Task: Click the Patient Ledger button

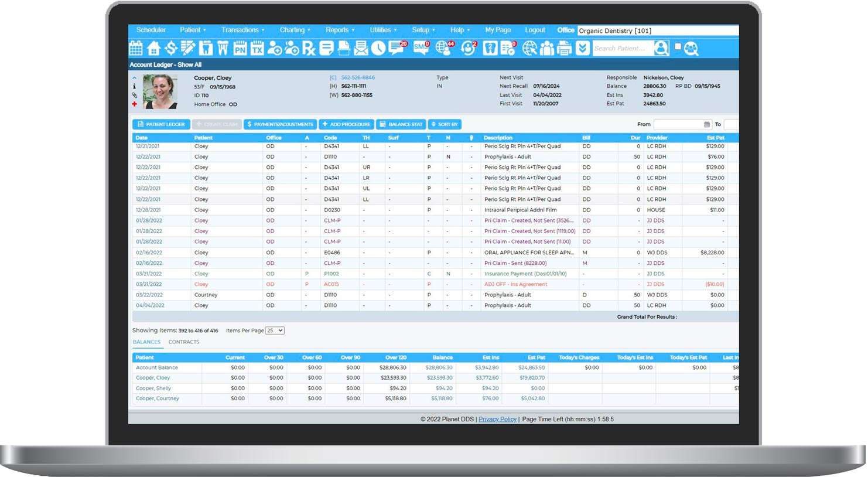Action: [x=161, y=124]
